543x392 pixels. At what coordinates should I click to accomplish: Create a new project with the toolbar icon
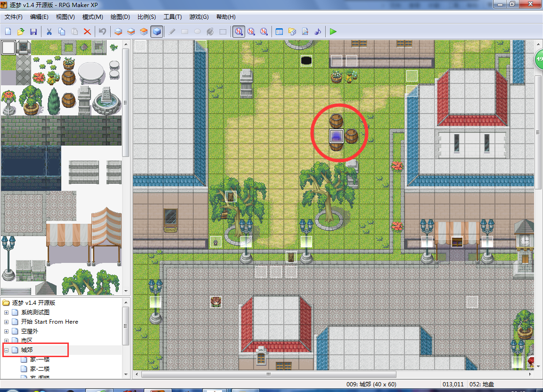tap(8, 32)
